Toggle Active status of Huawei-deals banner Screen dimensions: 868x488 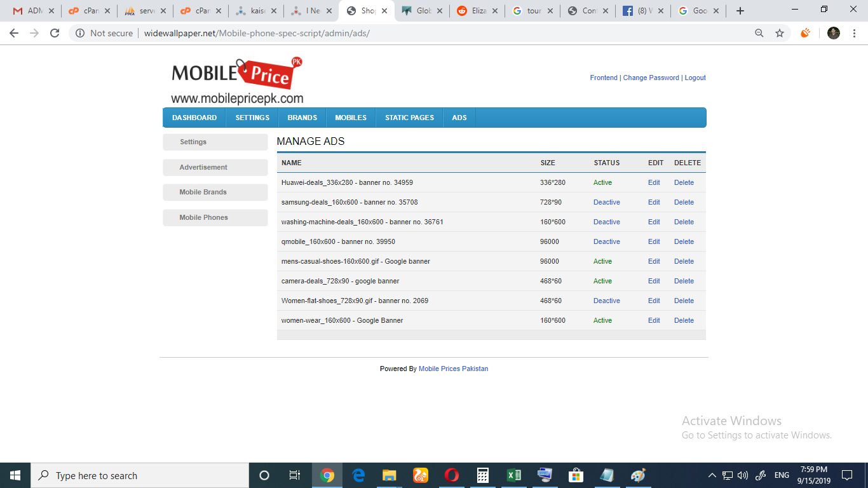pyautogui.click(x=602, y=182)
